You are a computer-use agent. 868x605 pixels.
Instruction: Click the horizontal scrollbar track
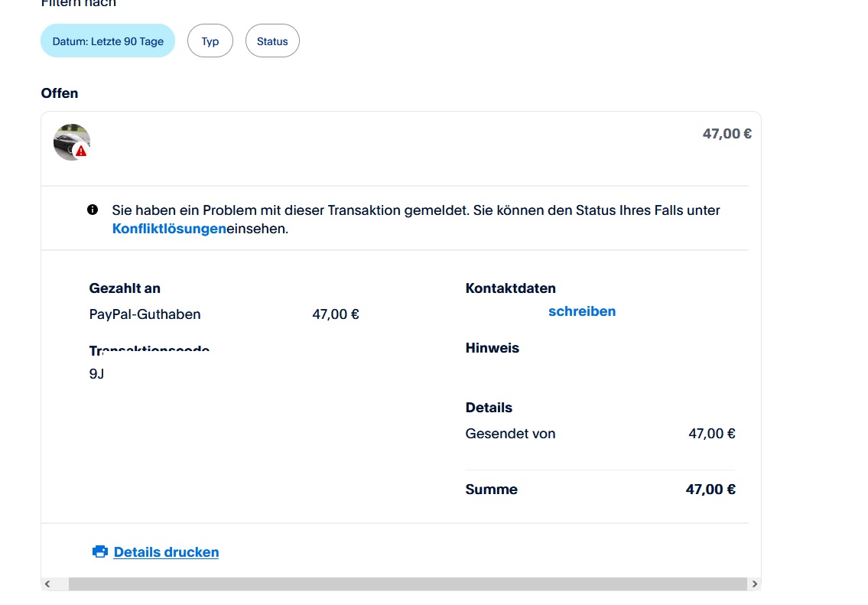[407, 584]
